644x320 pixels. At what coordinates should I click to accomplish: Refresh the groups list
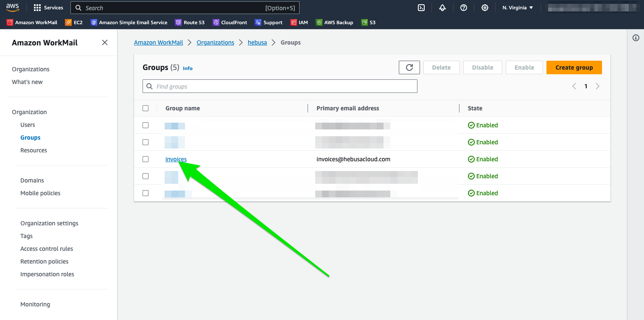(x=409, y=67)
